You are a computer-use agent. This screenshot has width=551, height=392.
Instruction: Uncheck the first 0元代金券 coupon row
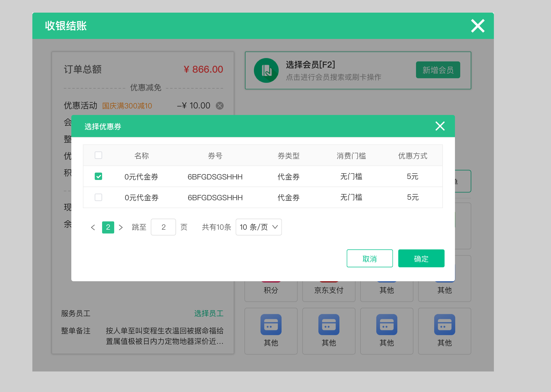98,176
